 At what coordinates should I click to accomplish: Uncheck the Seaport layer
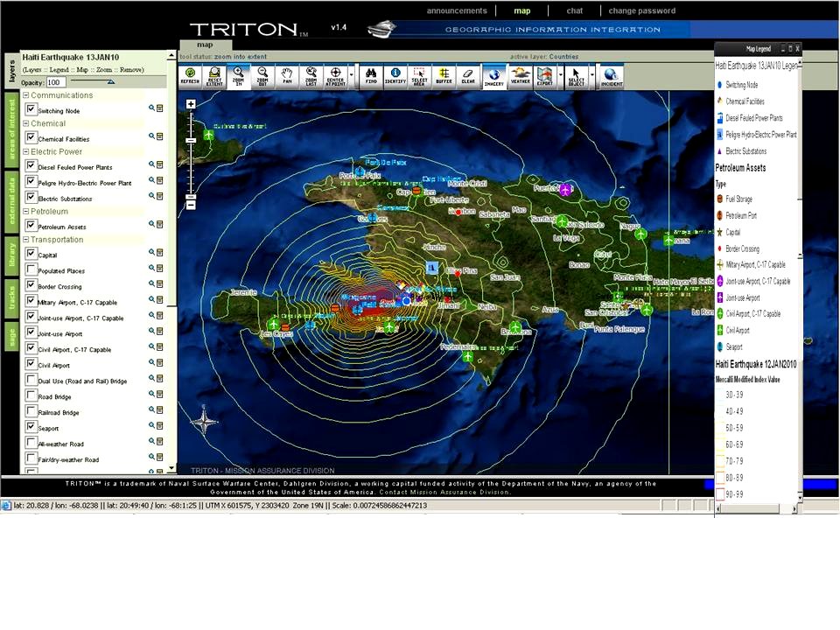tap(31, 426)
